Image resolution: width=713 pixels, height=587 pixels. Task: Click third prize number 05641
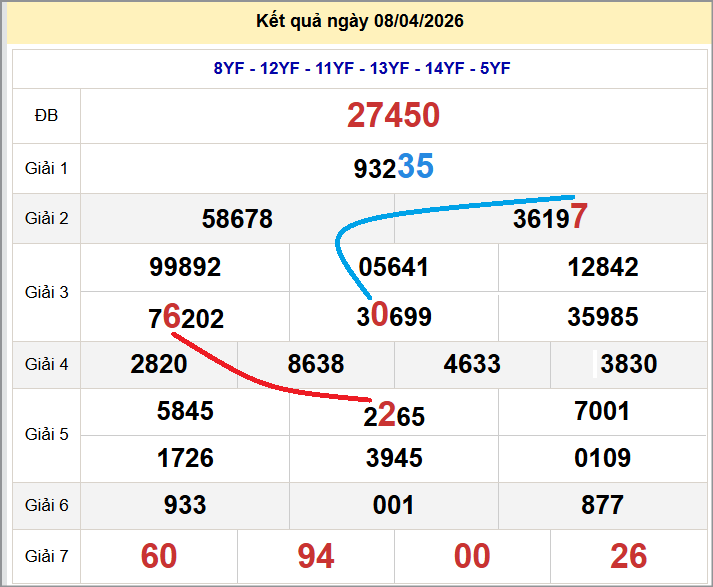[x=393, y=268]
